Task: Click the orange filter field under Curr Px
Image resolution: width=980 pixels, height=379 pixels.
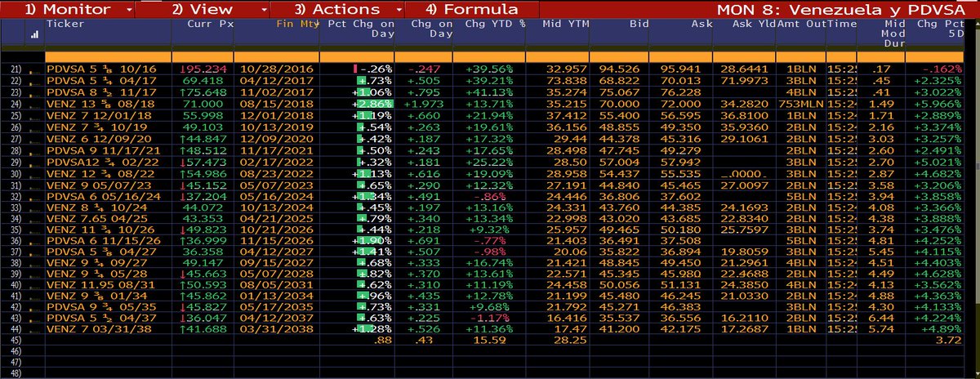Action: [203, 56]
